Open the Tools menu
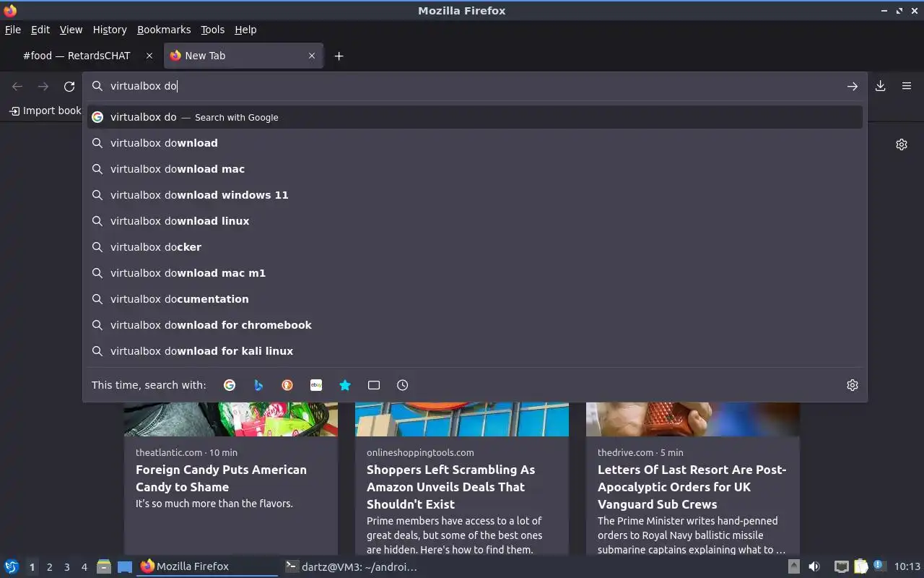This screenshot has width=924, height=578. [212, 30]
